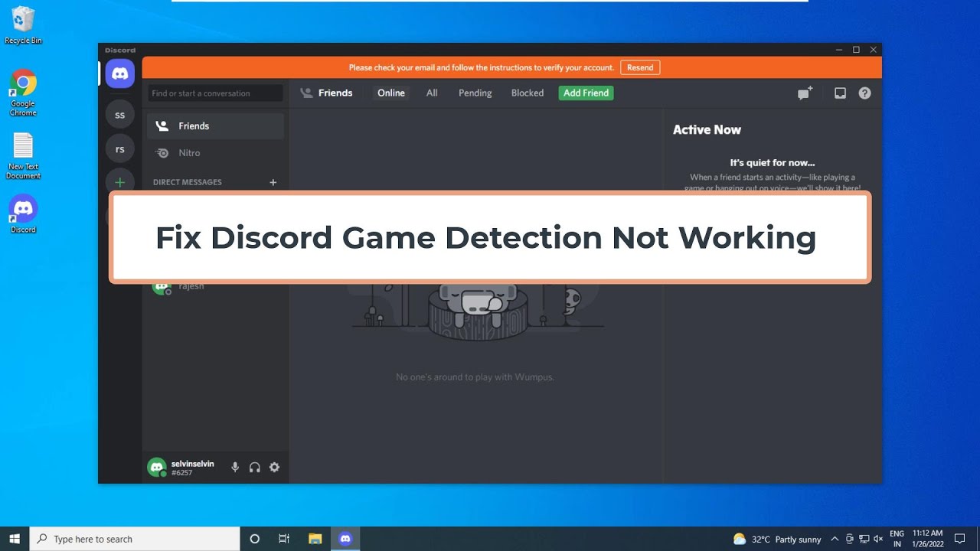This screenshot has width=980, height=551.
Task: Open the ENG IN language indicator
Action: coord(897,539)
